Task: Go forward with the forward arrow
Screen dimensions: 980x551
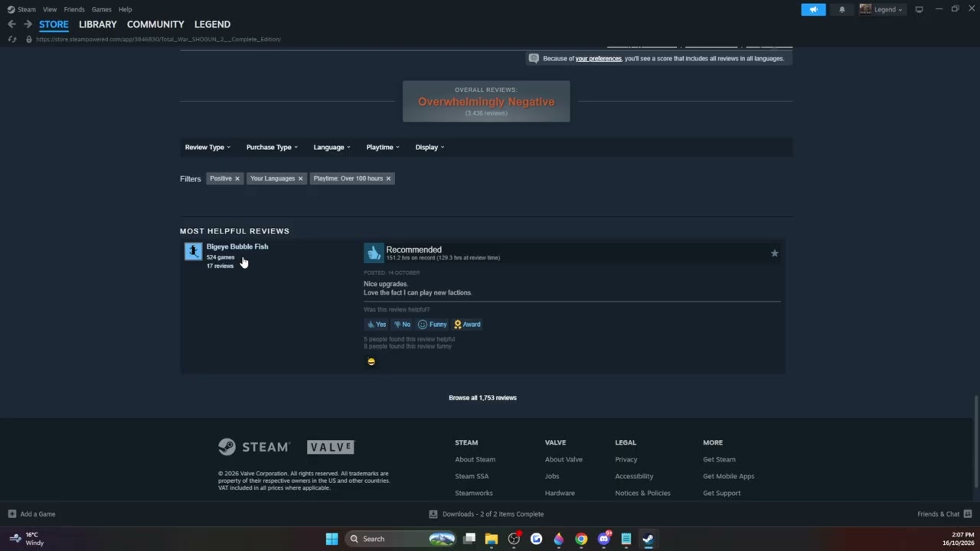Action: (28, 24)
